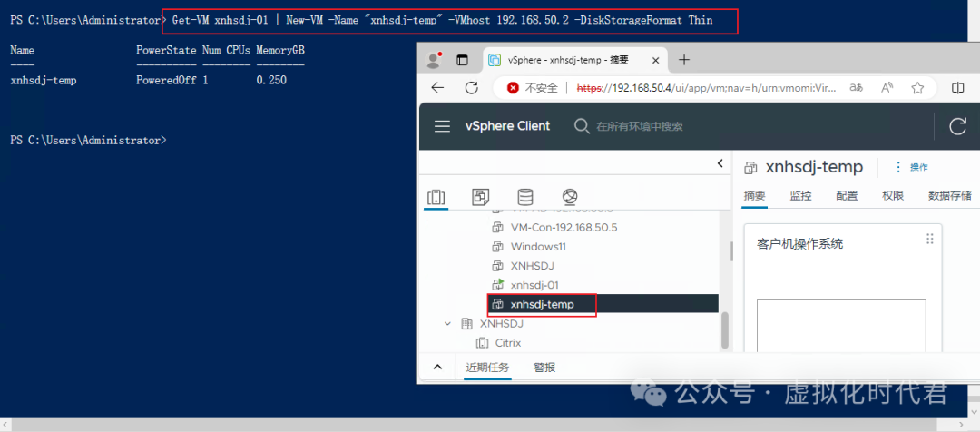Screen dimensions: 980x432
Task: Click the Get-VM command text in PowerShell
Action: [x=443, y=20]
